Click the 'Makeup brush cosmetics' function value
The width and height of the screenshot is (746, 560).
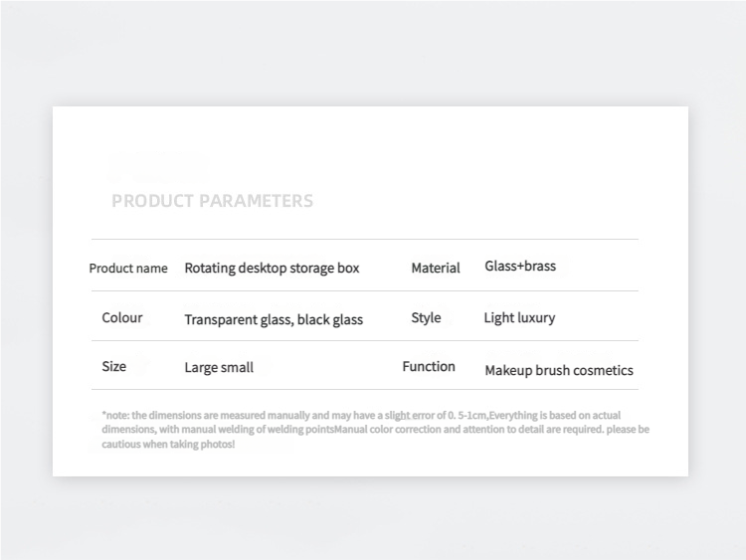coord(559,370)
